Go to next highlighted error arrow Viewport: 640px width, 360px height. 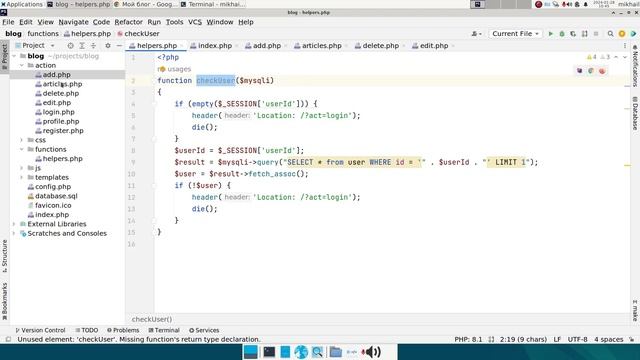click(624, 57)
